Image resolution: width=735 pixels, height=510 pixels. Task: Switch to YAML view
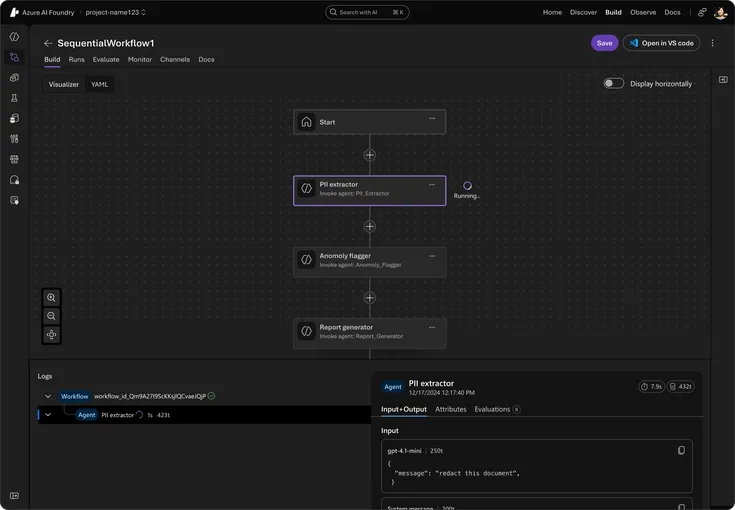100,84
